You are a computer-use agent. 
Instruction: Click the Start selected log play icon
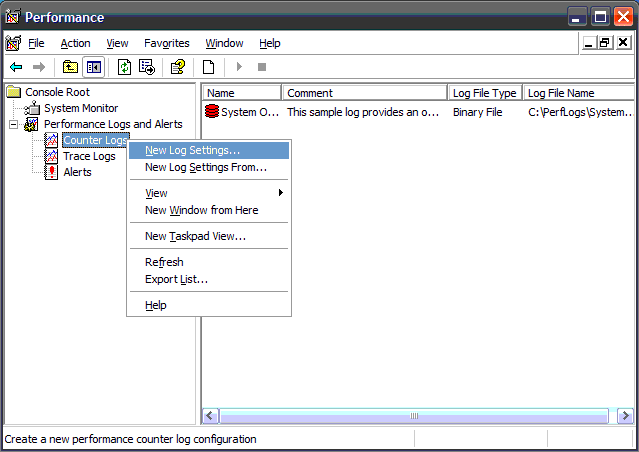click(x=239, y=66)
